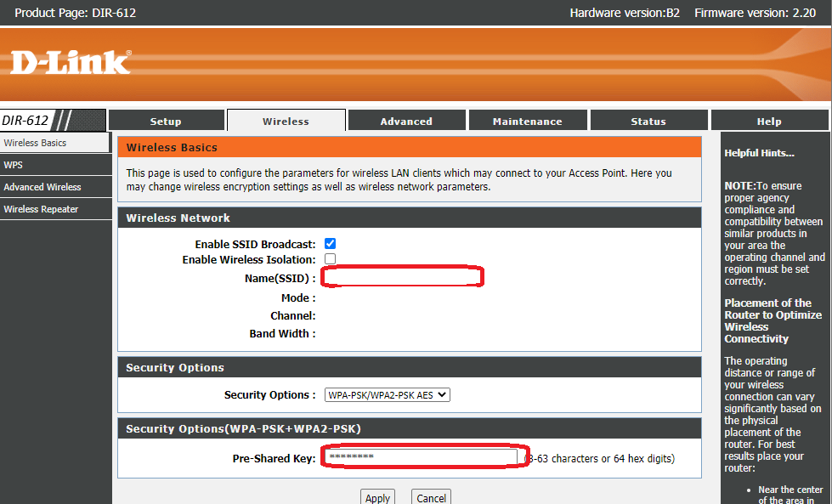Image resolution: width=832 pixels, height=504 pixels.
Task: Click the Name(SSID) input field
Action: 402,277
